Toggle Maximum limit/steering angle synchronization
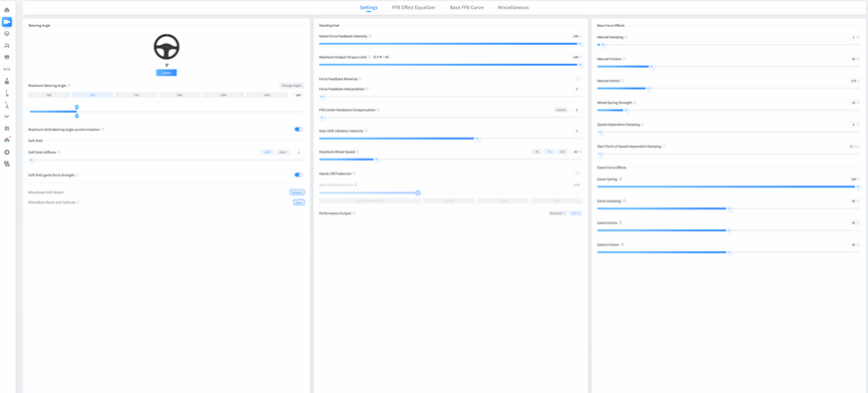The width and height of the screenshot is (868, 393). coord(298,129)
